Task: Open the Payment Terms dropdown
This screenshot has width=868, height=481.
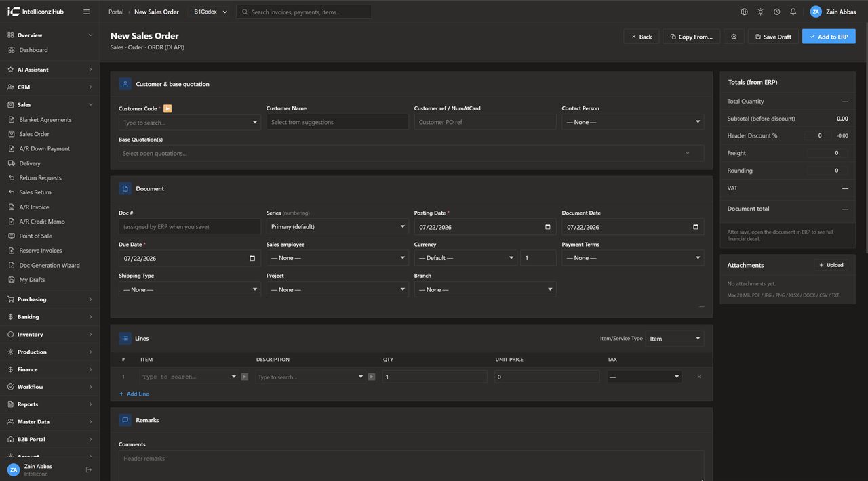Action: [633, 258]
